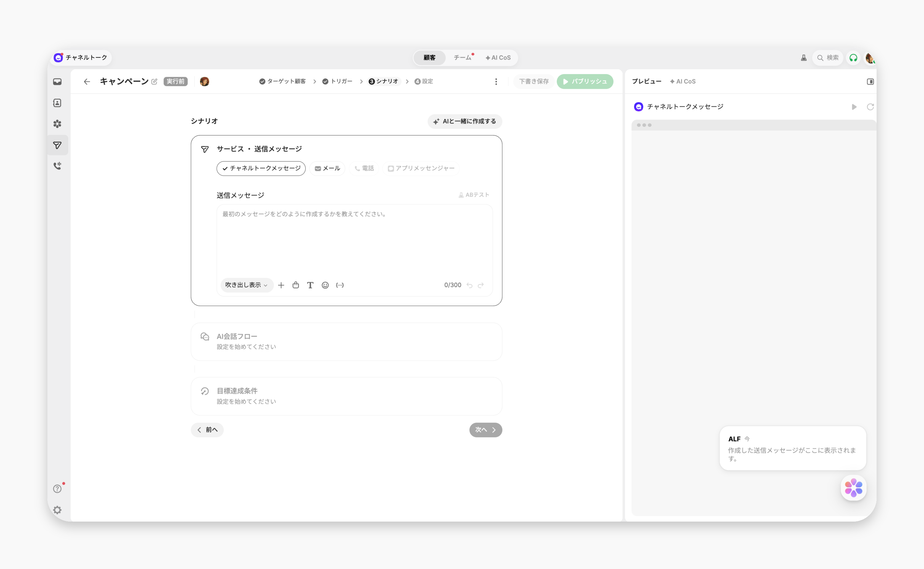The image size is (924, 569).
Task: Toggle the 電話 channel chip
Action: (364, 169)
